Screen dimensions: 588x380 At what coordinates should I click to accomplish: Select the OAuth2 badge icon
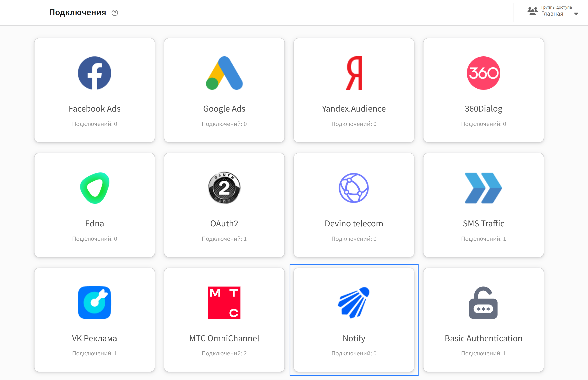pos(224,188)
